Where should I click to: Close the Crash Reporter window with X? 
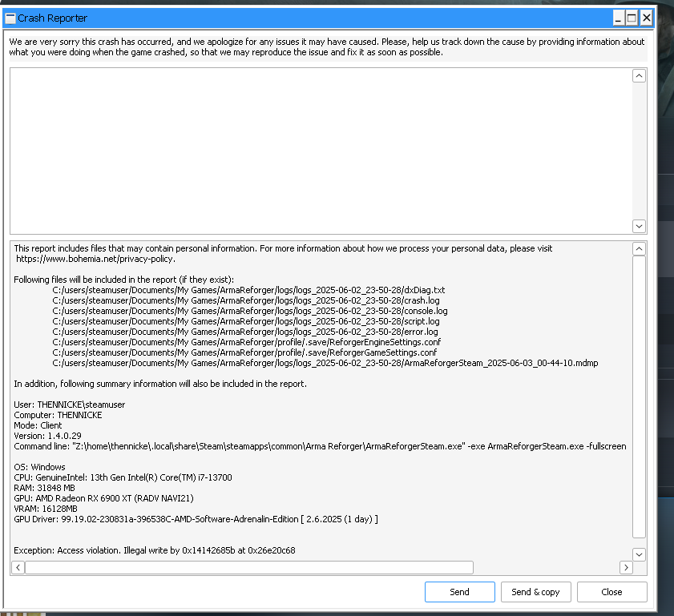[646, 18]
